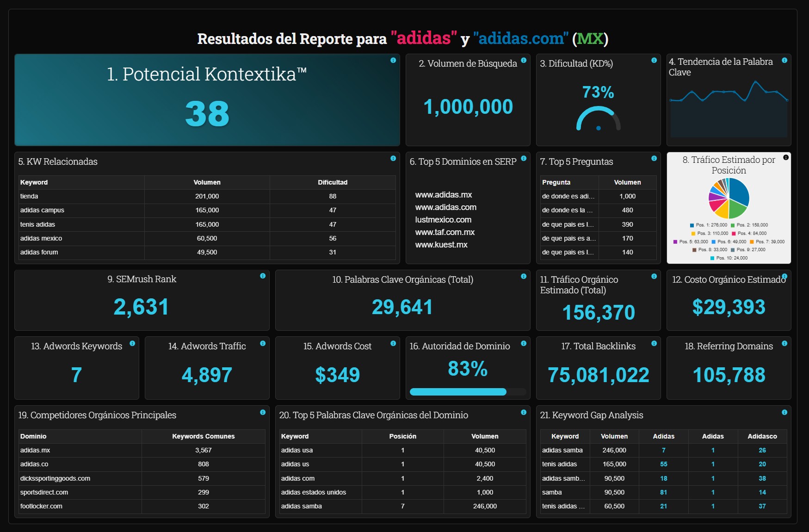Show info for Keyword Gap Analysis panel
Image resolution: width=809 pixels, height=532 pixels.
[784, 412]
